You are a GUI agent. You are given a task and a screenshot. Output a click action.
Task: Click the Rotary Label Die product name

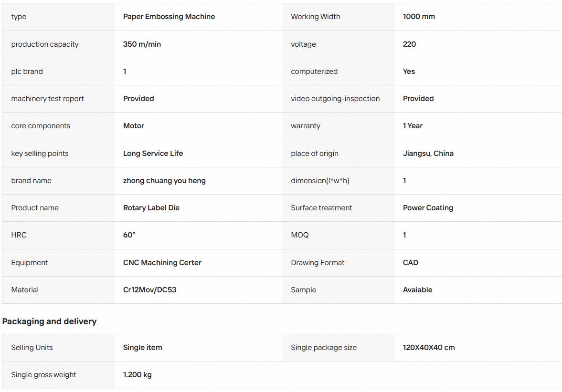pyautogui.click(x=151, y=207)
